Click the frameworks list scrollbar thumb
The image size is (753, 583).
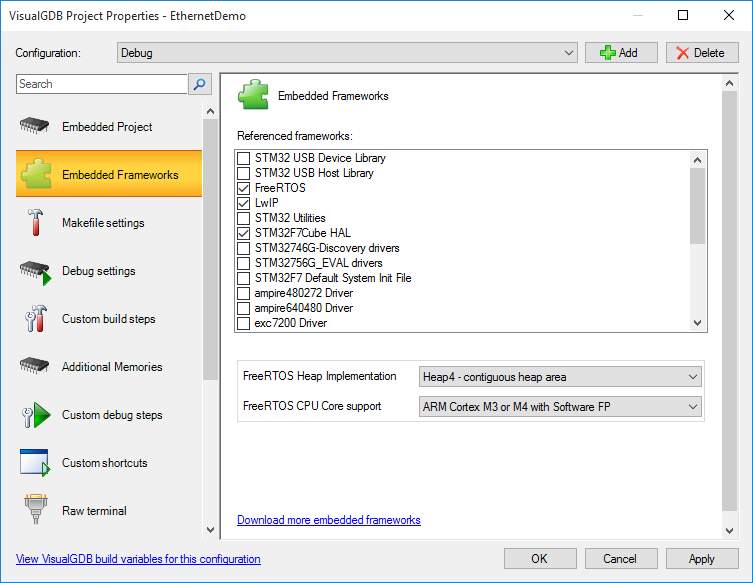tap(698, 206)
